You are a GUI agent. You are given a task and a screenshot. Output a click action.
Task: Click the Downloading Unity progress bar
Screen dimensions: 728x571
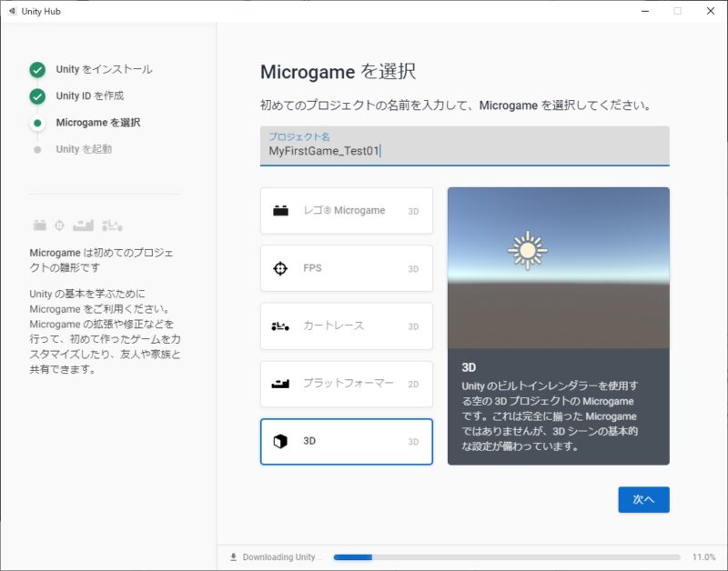click(507, 557)
